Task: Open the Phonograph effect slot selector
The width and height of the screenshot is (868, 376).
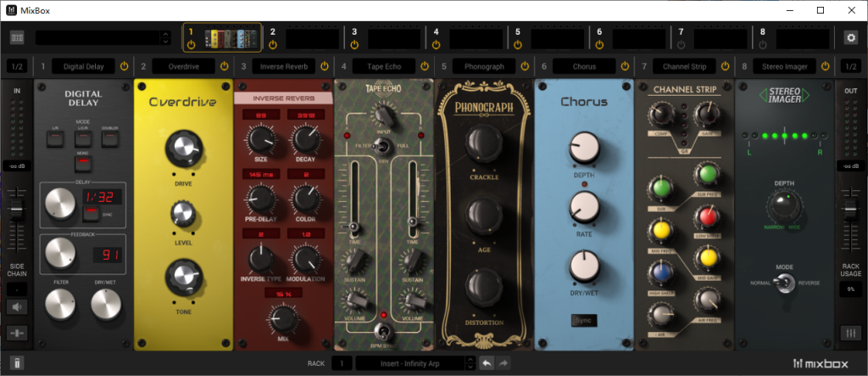Action: 484,66
